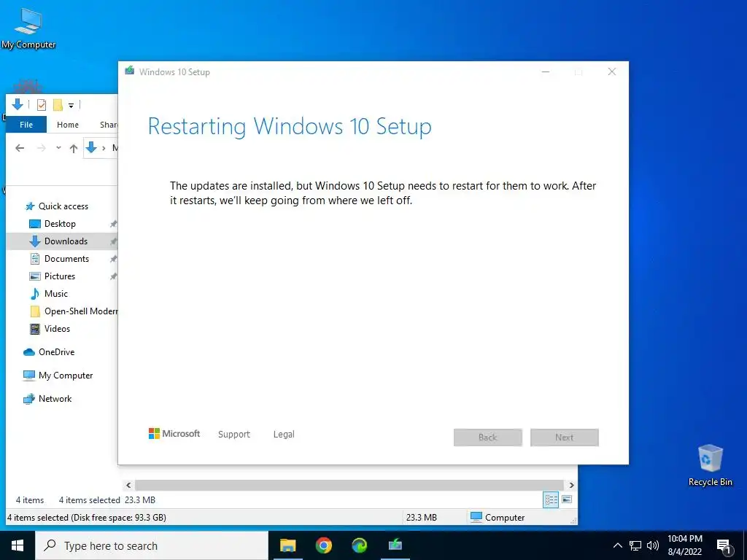Click the New folder icon in quick access toolbar

pyautogui.click(x=58, y=105)
